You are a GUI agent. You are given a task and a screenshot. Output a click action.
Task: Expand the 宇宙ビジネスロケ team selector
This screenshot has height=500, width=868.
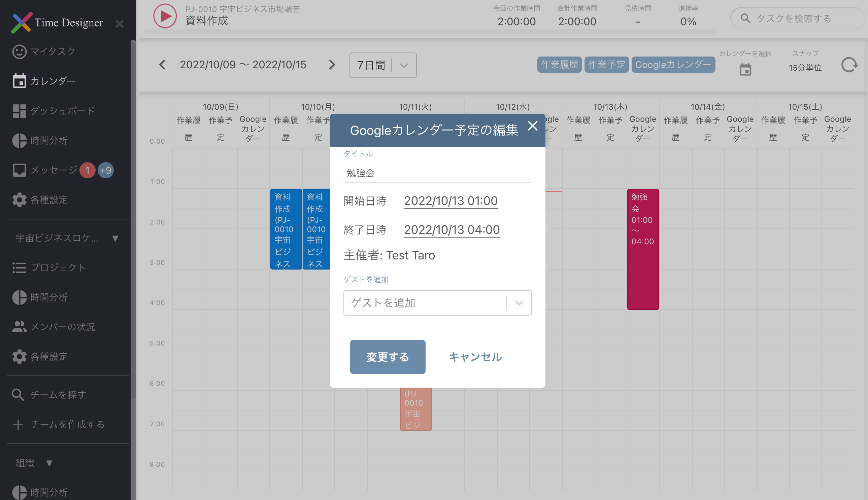click(x=67, y=238)
